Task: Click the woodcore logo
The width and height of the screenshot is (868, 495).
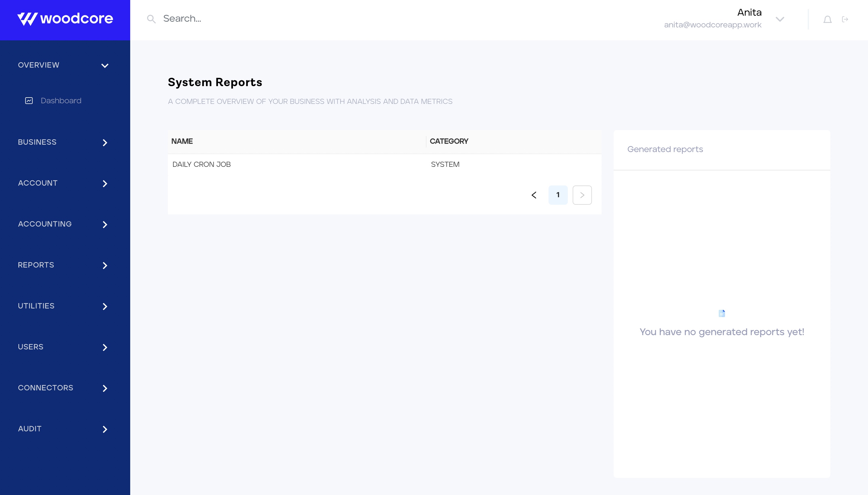Action: [x=65, y=19]
